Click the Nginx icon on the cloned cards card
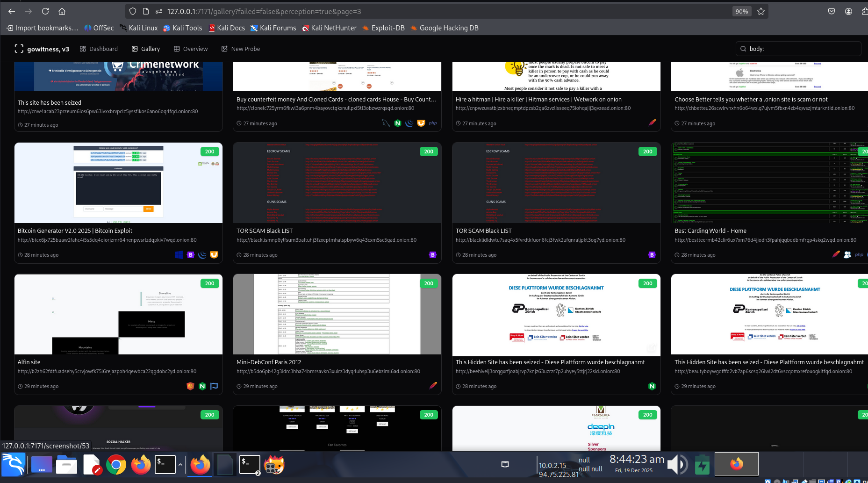 point(398,123)
